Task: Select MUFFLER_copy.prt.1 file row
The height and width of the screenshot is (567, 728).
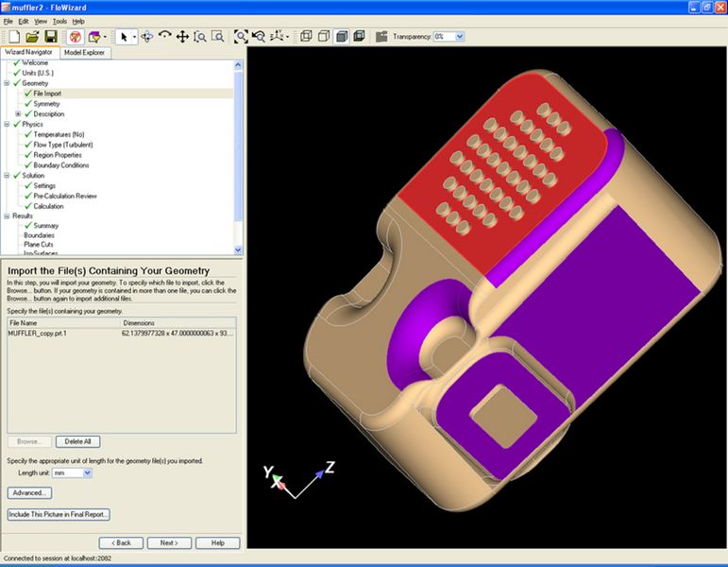Action: tap(122, 334)
